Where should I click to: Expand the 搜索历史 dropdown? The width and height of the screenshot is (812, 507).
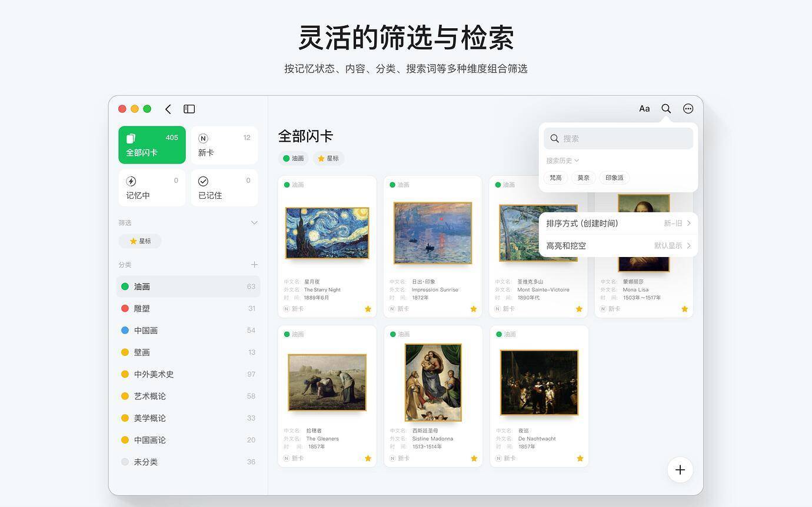[563, 161]
